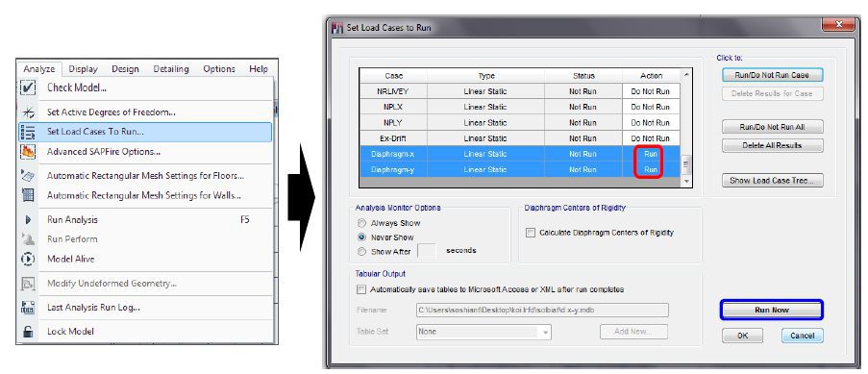
Task: Open the Analyze menu
Action: click(x=39, y=68)
